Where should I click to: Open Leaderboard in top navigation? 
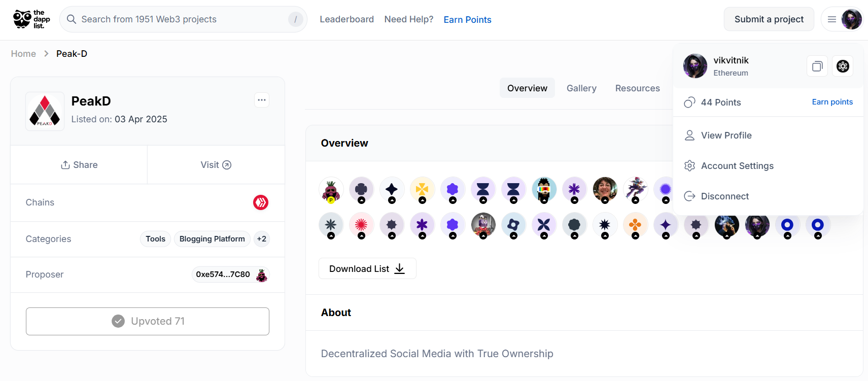(x=346, y=19)
